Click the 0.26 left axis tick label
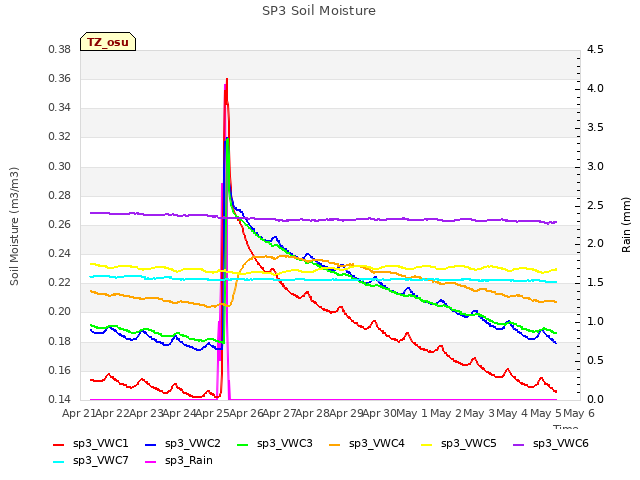This screenshot has width=640, height=480. pyautogui.click(x=60, y=224)
